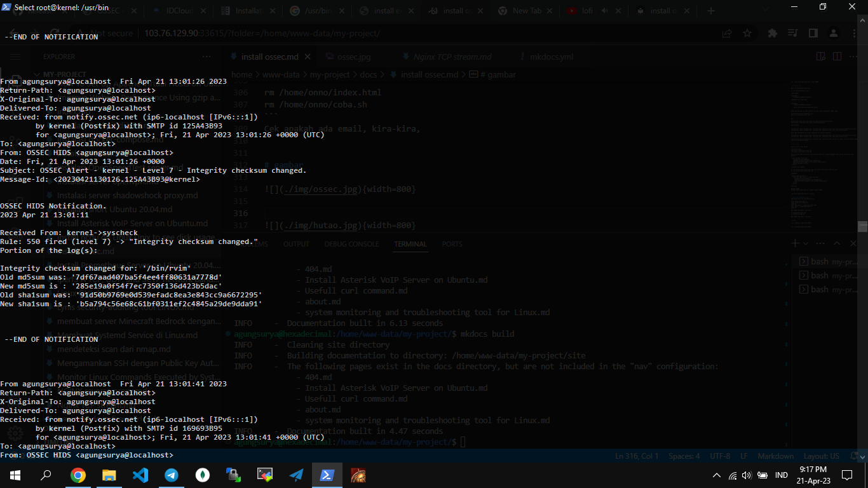Click Markdown language mode in status bar
Screen dimensions: 868x488
[775, 456]
